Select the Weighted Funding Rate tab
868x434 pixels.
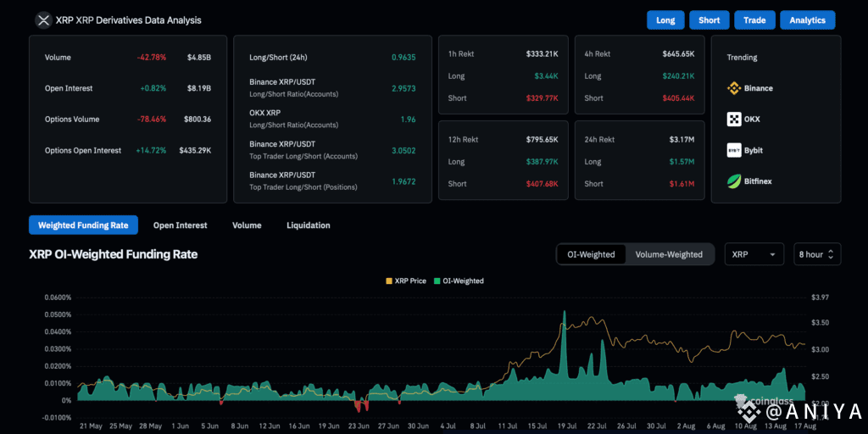coord(83,225)
